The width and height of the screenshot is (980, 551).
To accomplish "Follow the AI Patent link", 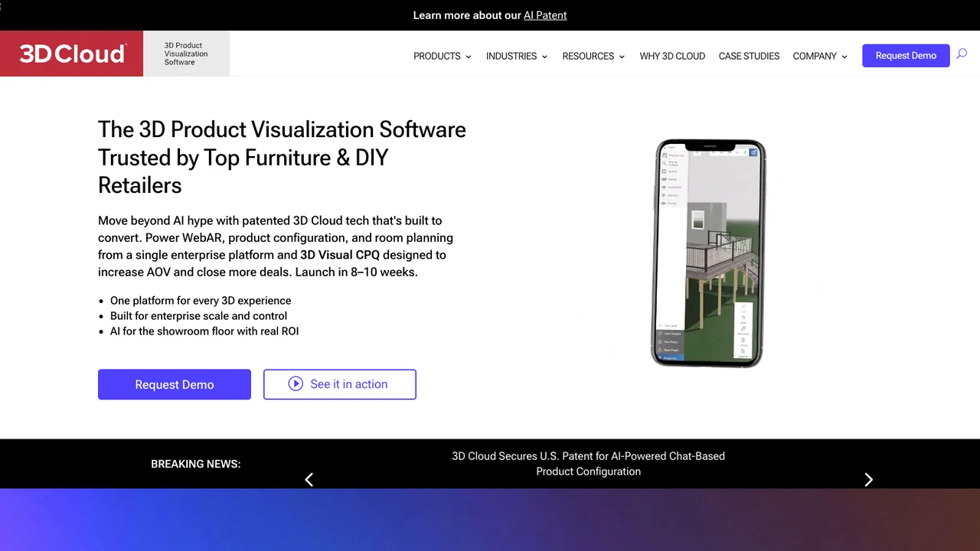I will (x=545, y=15).
